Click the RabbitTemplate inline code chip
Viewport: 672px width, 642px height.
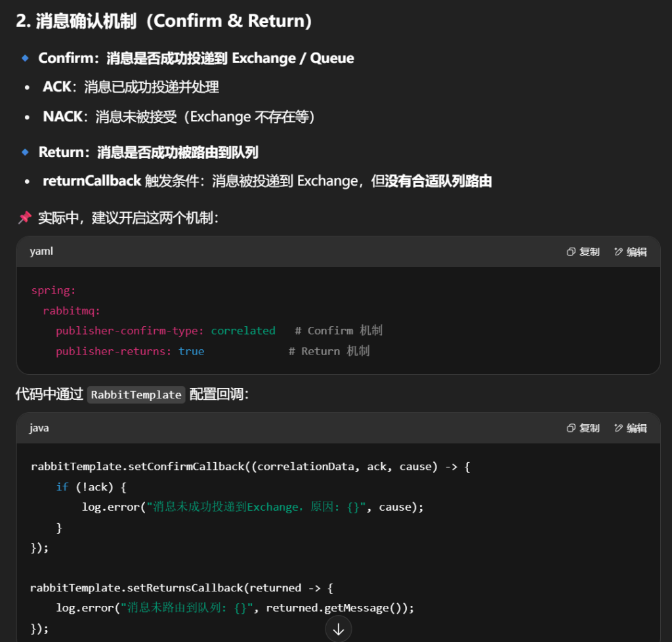pyautogui.click(x=136, y=395)
